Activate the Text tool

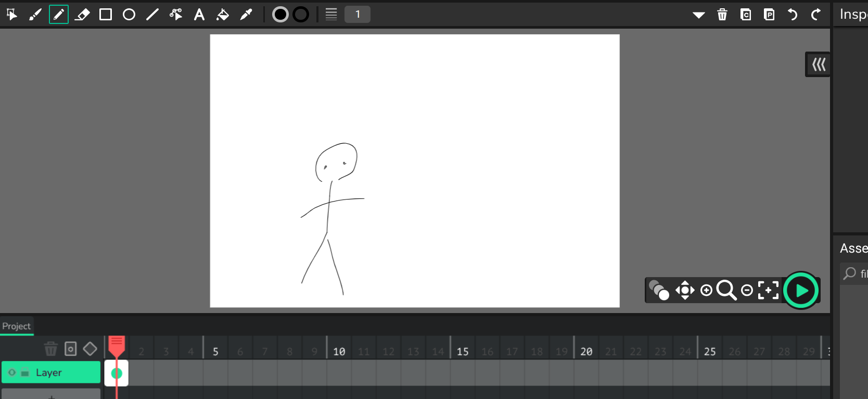199,15
